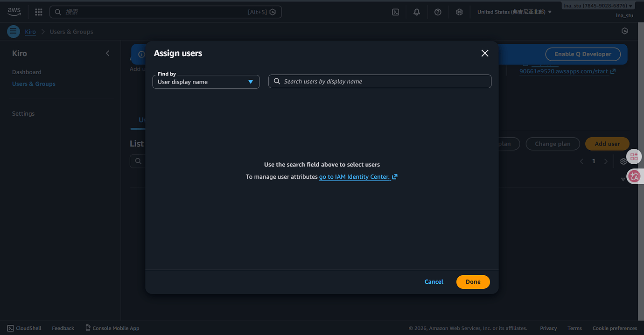The image size is (644, 335).
Task: Open console settings gear in top bar
Action: coord(459,12)
